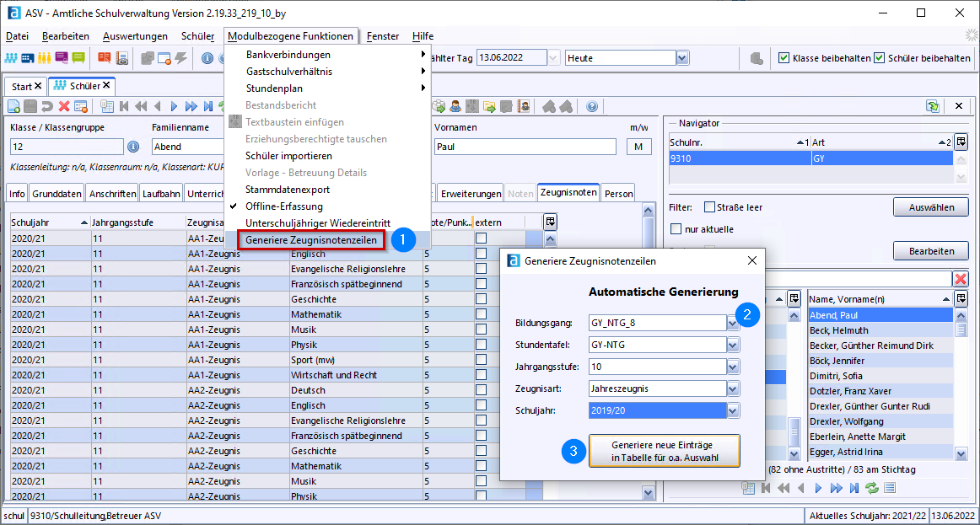This screenshot has width=980, height=525.
Task: Click the purple board toolbar icon
Action: [x=62, y=58]
